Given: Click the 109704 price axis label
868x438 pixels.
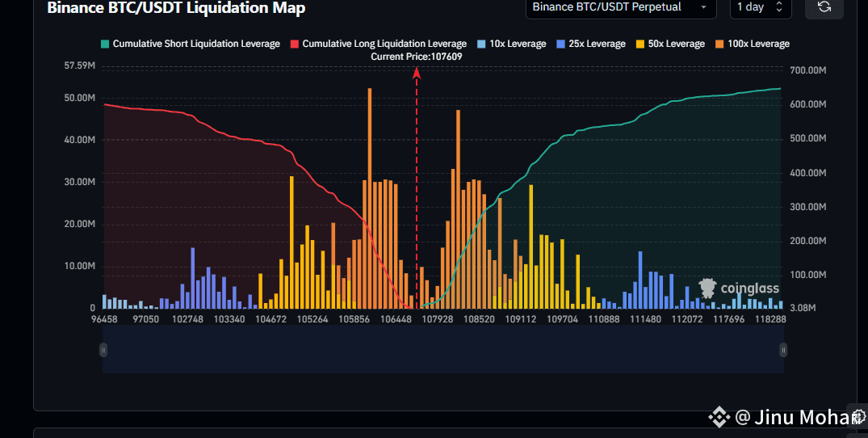Looking at the screenshot, I should point(563,319).
